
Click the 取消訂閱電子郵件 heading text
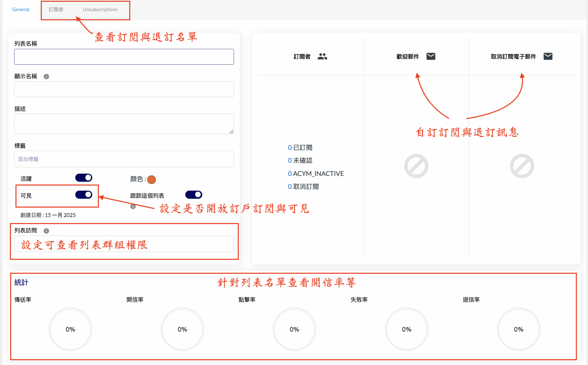[513, 57]
